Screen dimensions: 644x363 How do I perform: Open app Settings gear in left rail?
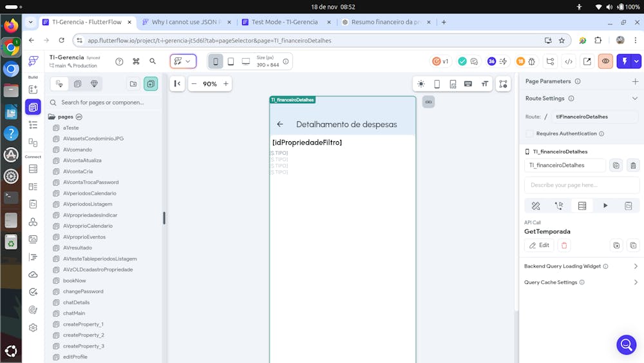pyautogui.click(x=33, y=328)
